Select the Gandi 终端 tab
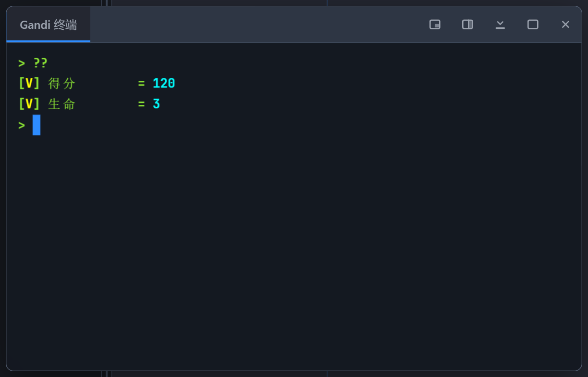This screenshot has height=377, width=588. tap(48, 25)
